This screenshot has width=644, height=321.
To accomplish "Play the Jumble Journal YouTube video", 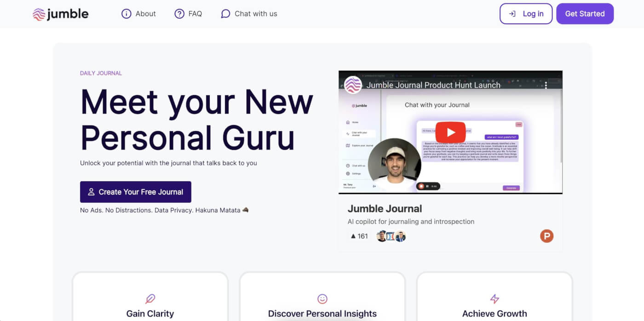I will (450, 132).
